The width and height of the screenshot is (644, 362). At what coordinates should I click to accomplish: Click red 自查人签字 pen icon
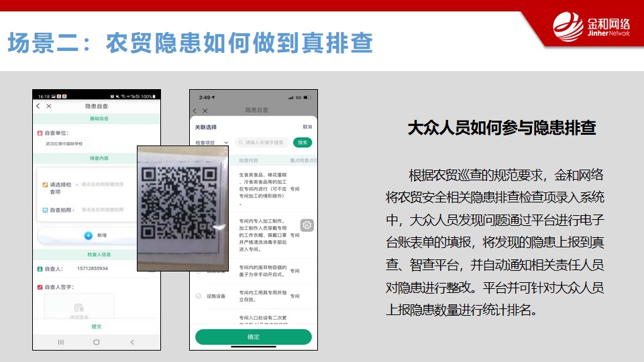tap(40, 288)
